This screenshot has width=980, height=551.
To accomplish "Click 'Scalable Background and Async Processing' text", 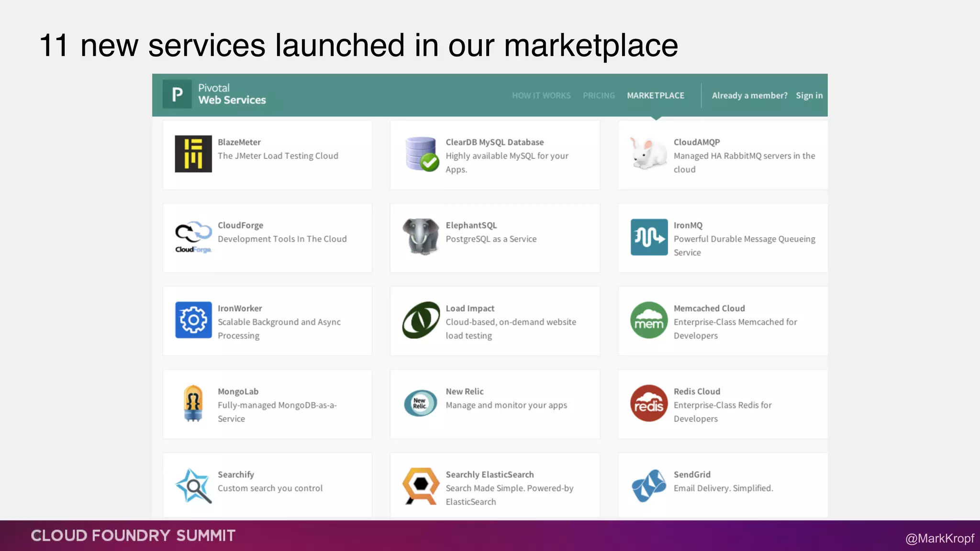I will click(x=279, y=329).
